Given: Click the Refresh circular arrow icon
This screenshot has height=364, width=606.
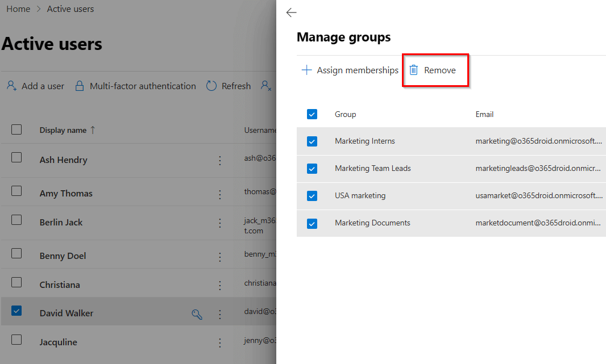Looking at the screenshot, I should 211,86.
